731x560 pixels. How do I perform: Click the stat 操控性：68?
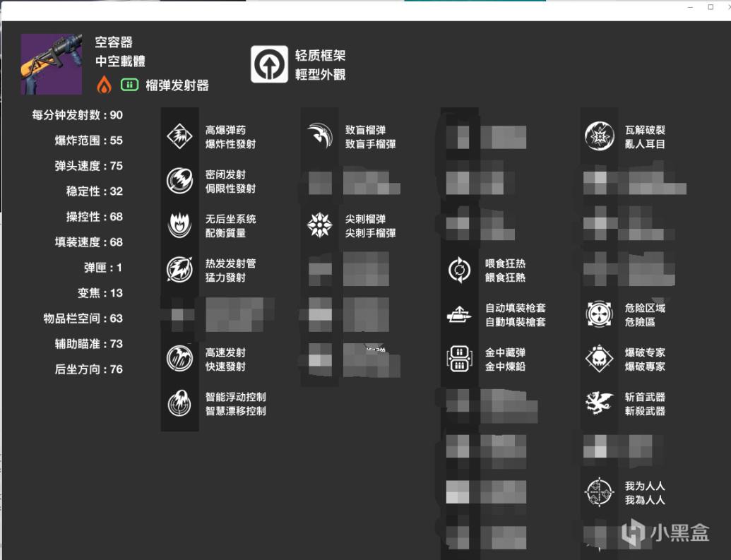[x=95, y=217]
